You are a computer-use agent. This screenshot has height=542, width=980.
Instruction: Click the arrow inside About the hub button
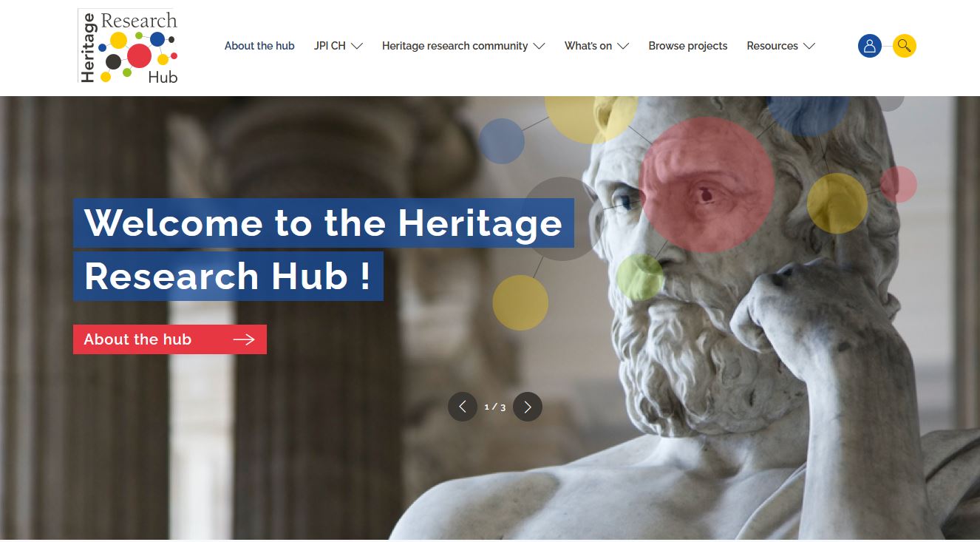(x=244, y=339)
